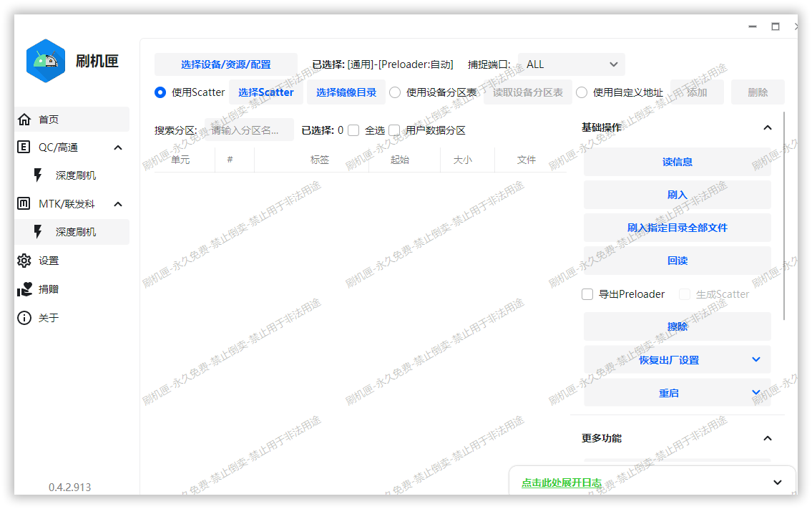Viewport: 812px width, 509px height.
Task: Click the donate hand-heart icon
Action: pos(24,289)
